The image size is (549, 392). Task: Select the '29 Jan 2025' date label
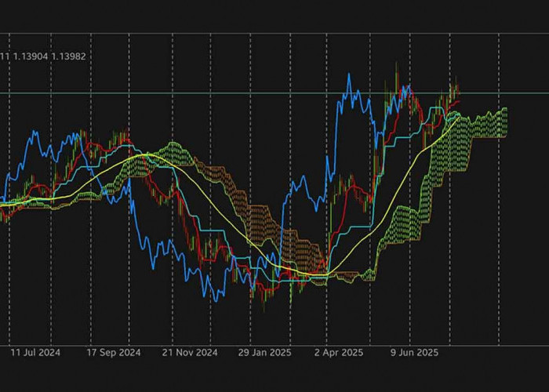[x=265, y=353]
